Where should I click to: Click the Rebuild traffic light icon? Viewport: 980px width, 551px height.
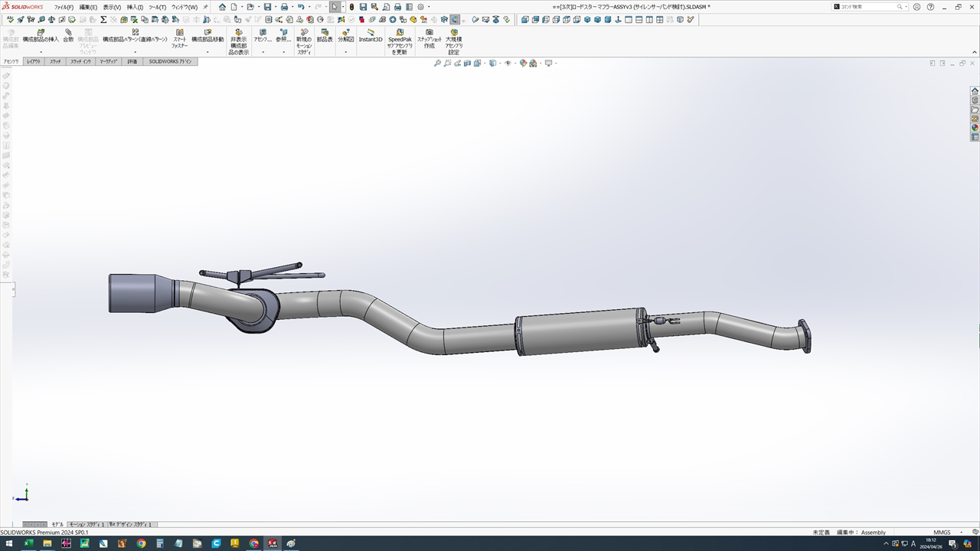click(x=351, y=7)
